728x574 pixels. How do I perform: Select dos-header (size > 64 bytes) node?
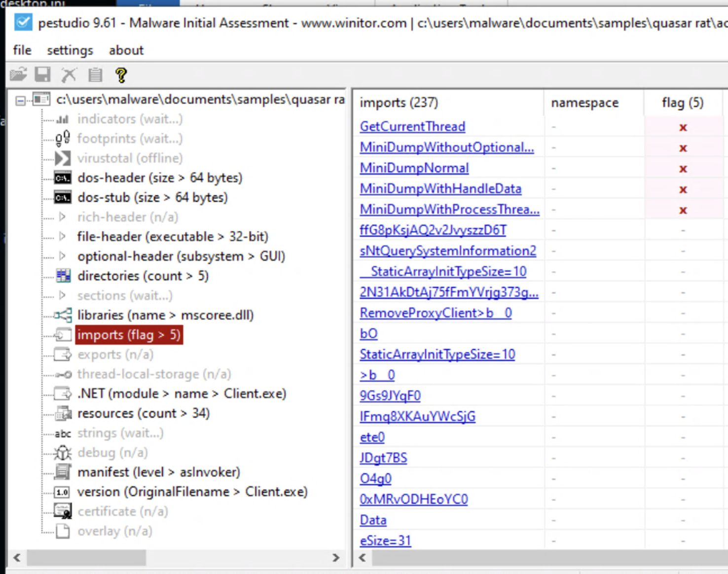point(160,178)
